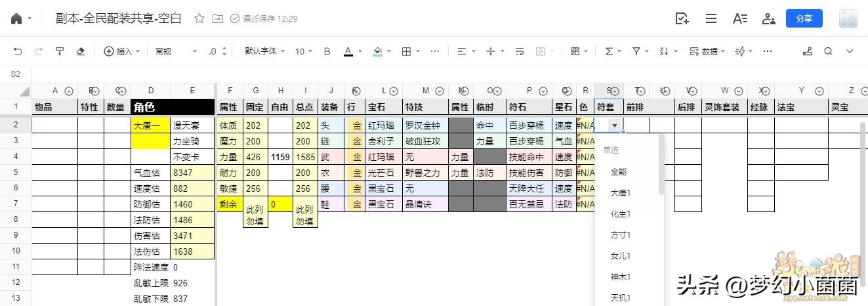Screen dimensions: 868x306
Task: Star this document as favorite
Action: [199, 18]
